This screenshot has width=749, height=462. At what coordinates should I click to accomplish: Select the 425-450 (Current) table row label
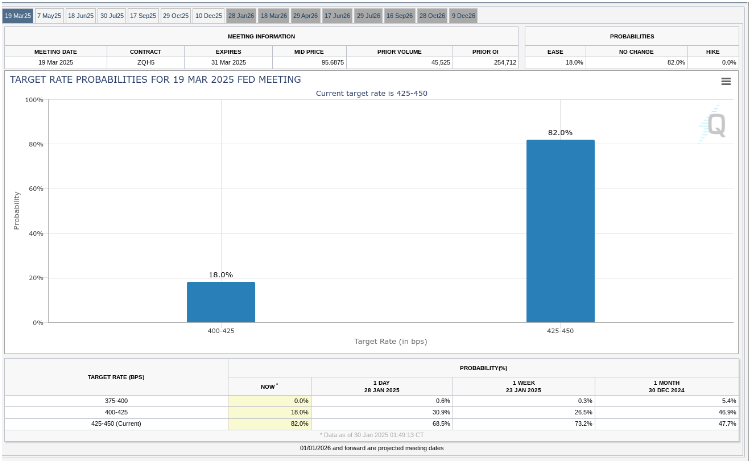(x=116, y=424)
